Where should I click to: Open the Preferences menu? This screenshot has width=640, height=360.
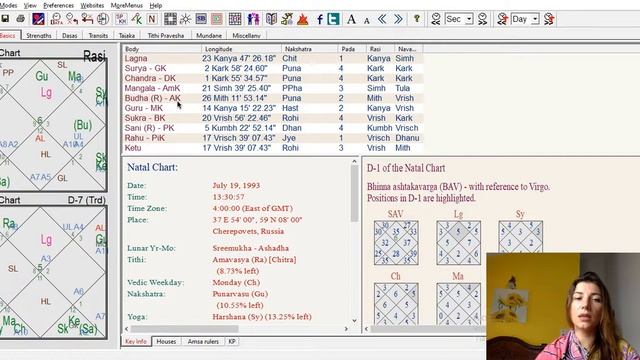[x=58, y=5]
